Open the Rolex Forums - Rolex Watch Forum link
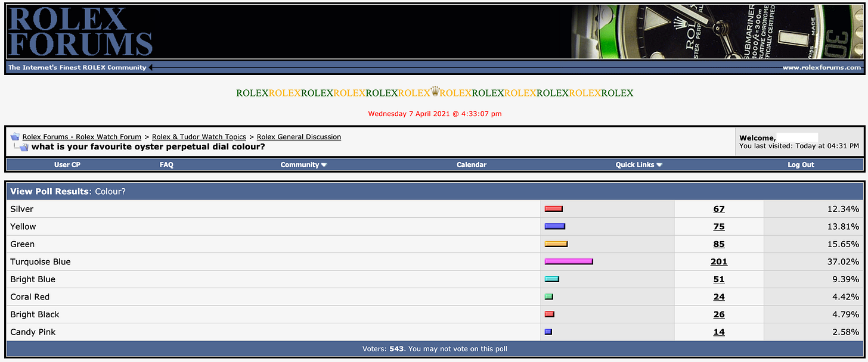 [82, 137]
